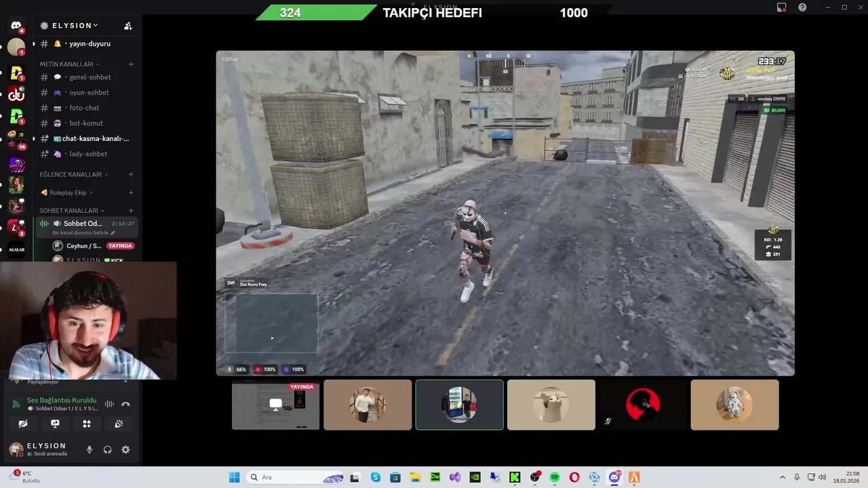This screenshot has width=868, height=488.
Task: Select the YAYINDA stream thumbnail tile
Action: pyautogui.click(x=275, y=405)
